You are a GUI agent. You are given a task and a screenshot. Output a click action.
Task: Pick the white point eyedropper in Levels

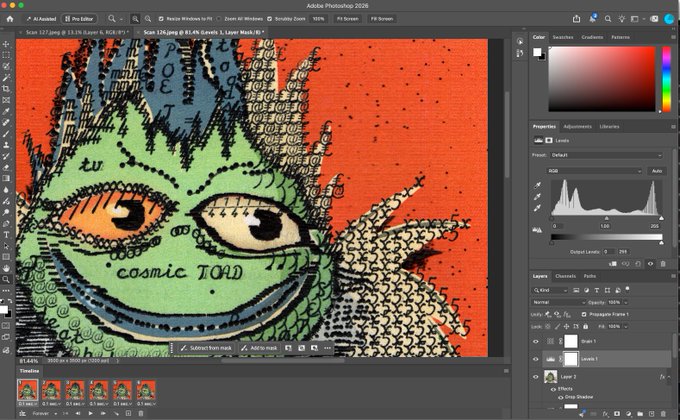[x=538, y=208]
